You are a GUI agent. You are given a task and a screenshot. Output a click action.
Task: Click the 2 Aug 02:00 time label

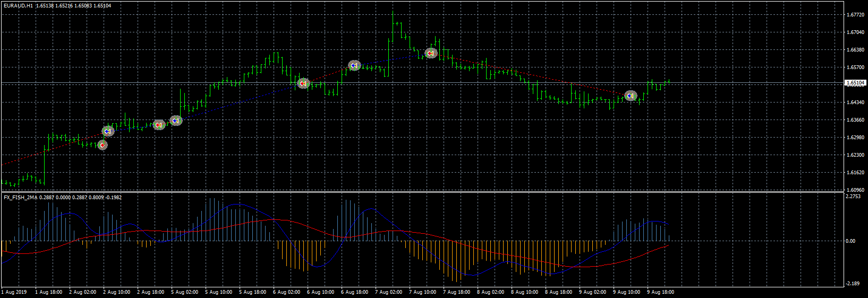[x=83, y=292]
